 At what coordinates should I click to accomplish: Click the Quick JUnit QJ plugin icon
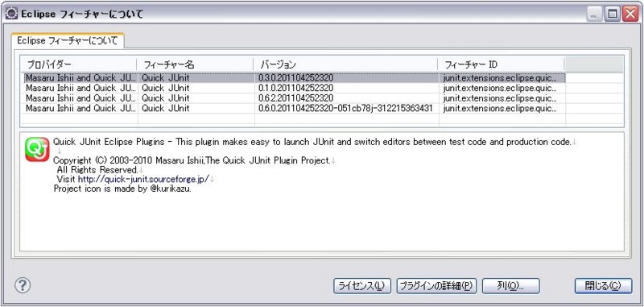(x=37, y=149)
